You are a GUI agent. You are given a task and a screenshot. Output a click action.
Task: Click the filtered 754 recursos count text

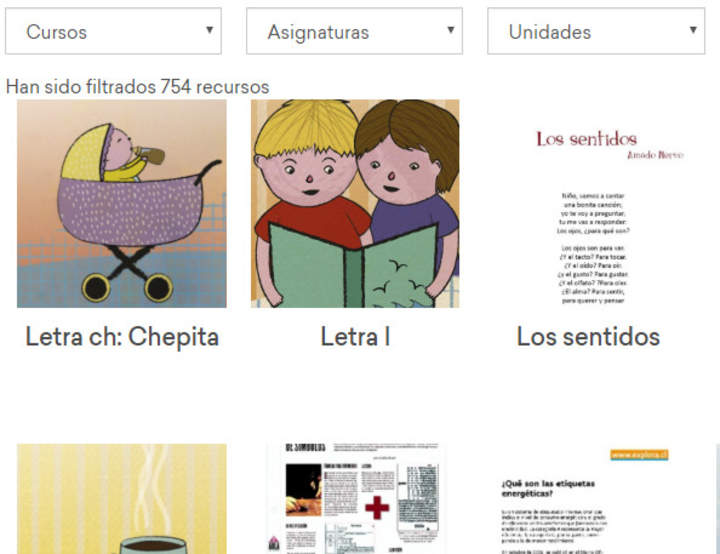(137, 86)
